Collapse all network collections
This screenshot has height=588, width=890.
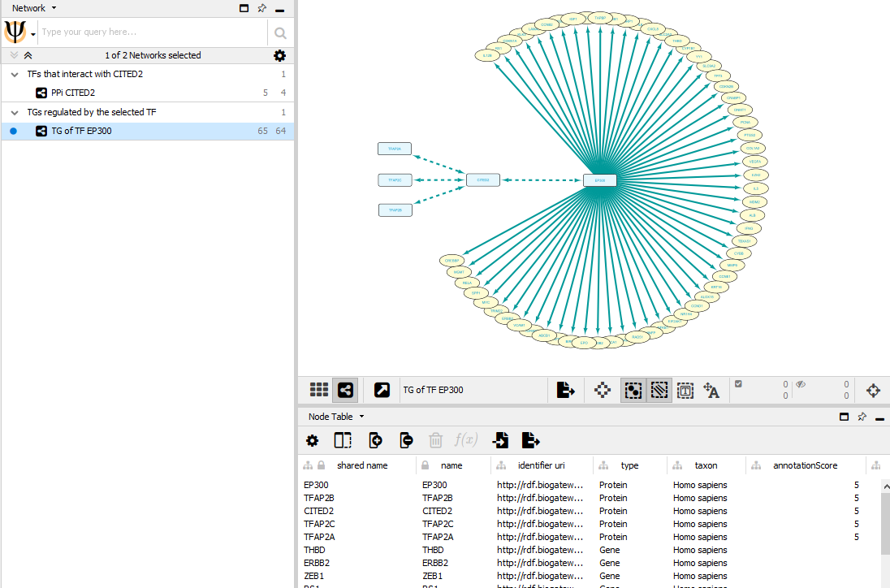coord(28,55)
